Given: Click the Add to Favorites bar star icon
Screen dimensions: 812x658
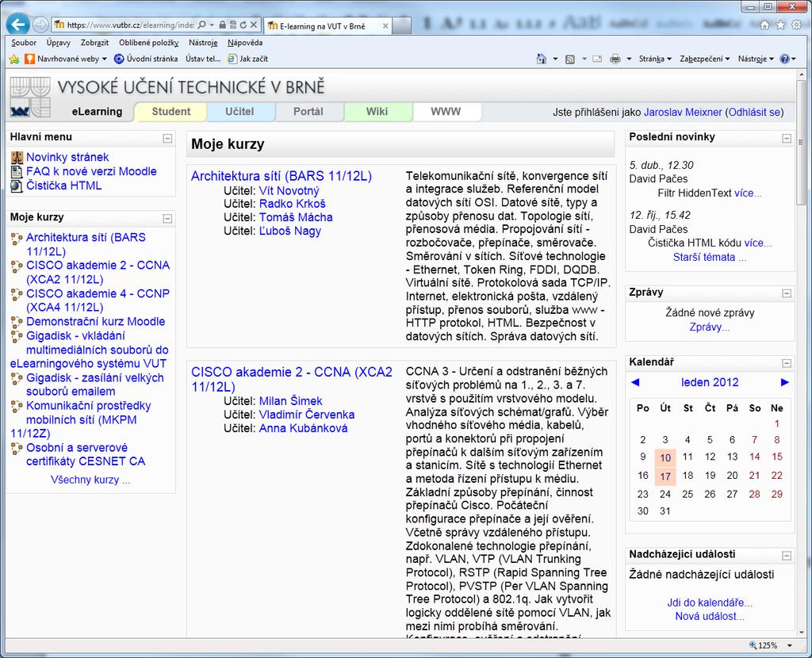Looking at the screenshot, I should [14, 59].
